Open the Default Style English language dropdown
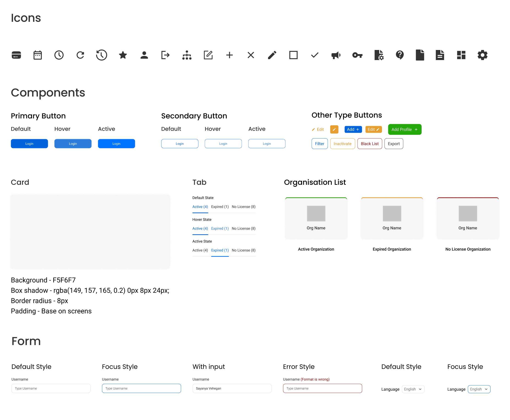 413,389
